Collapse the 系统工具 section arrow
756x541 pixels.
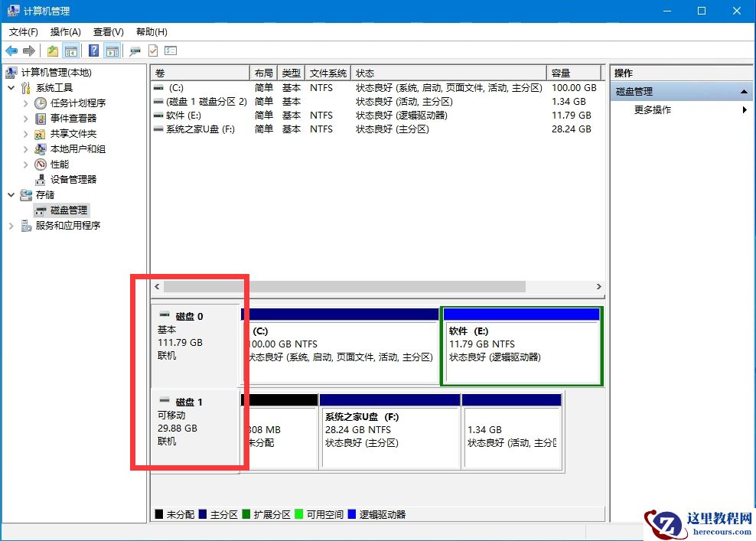pyautogui.click(x=10, y=87)
